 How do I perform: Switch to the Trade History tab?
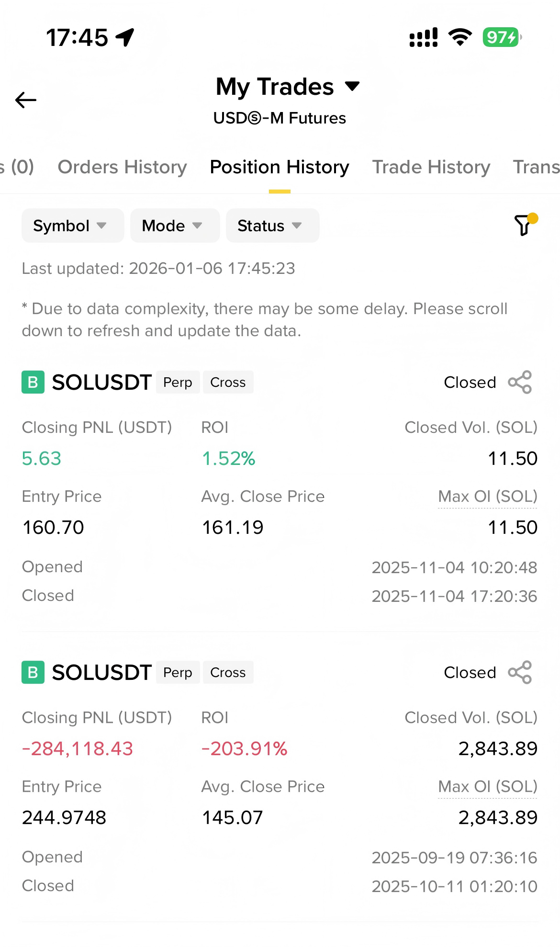tap(431, 167)
